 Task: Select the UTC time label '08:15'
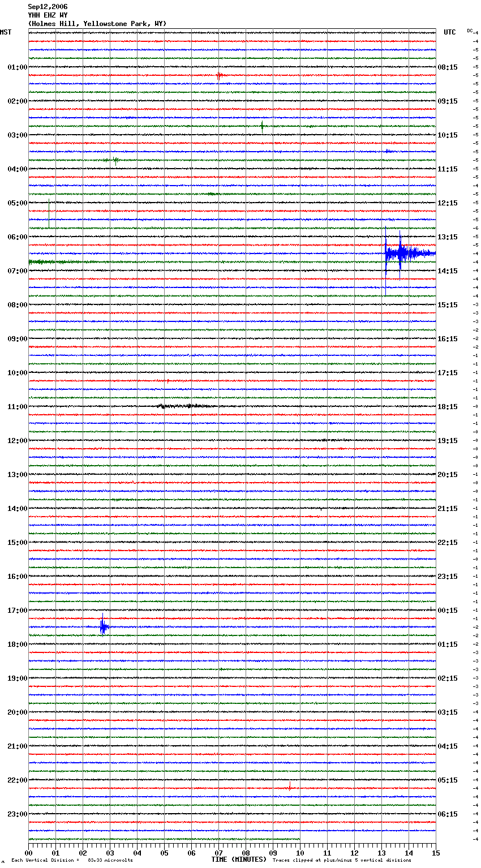point(448,67)
